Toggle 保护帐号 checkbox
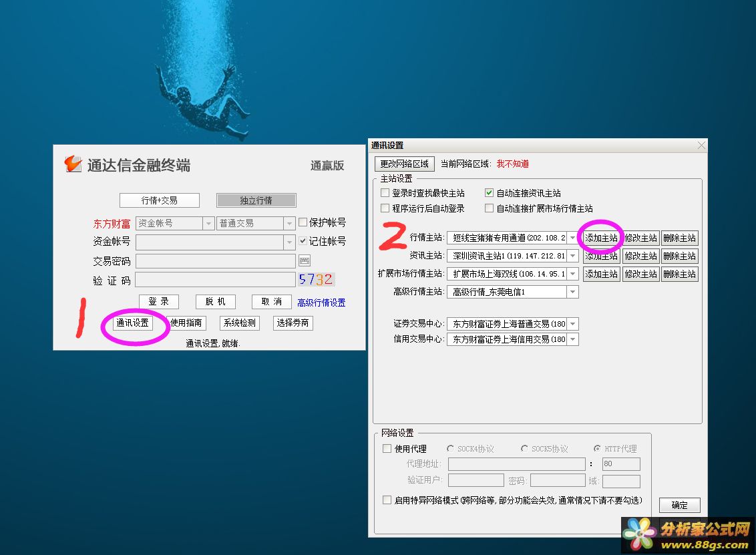Image resolution: width=756 pixels, height=555 pixels. pyautogui.click(x=303, y=222)
